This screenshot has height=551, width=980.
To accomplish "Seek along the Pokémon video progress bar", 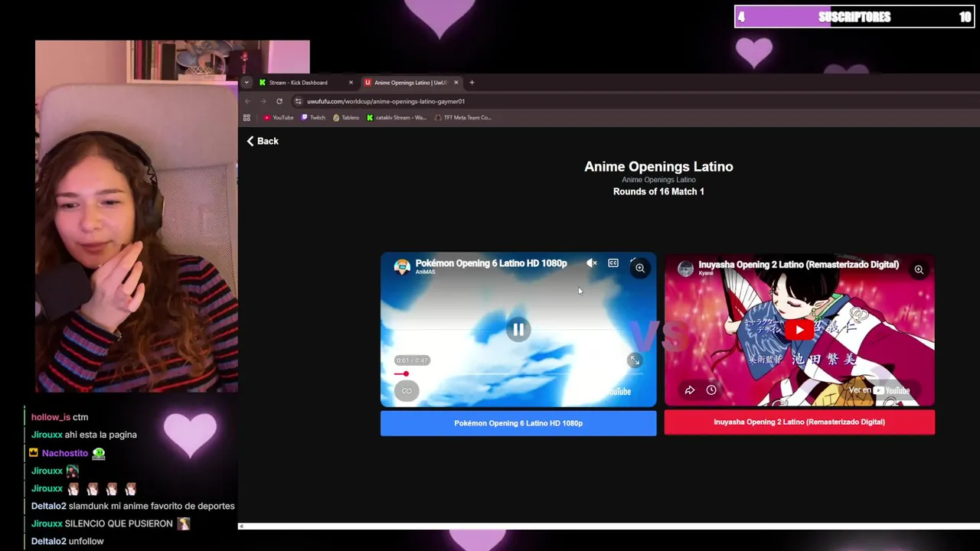I will [x=518, y=373].
